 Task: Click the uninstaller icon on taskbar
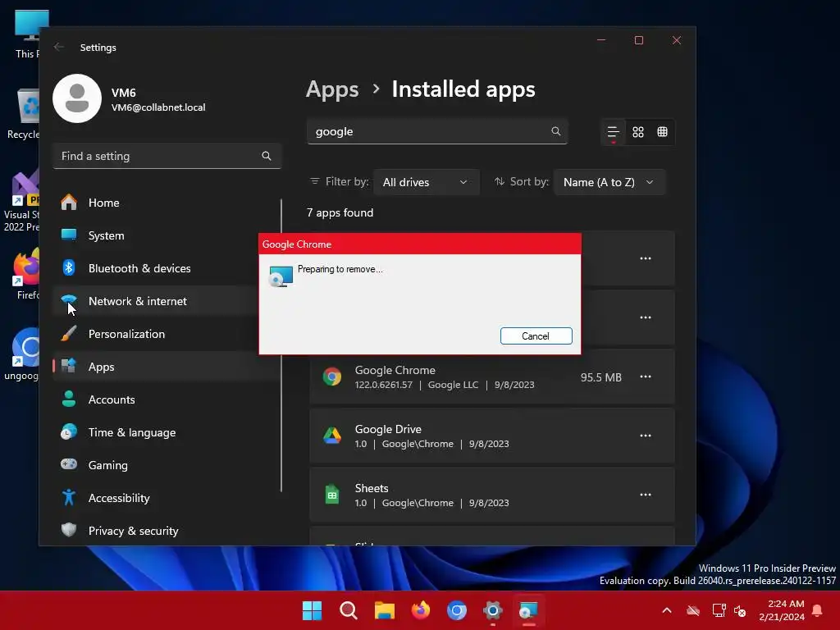tap(528, 610)
